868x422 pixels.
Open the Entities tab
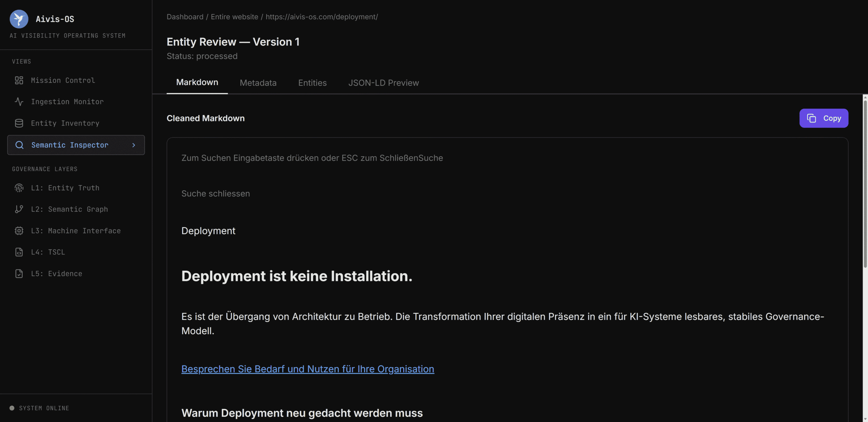(312, 83)
